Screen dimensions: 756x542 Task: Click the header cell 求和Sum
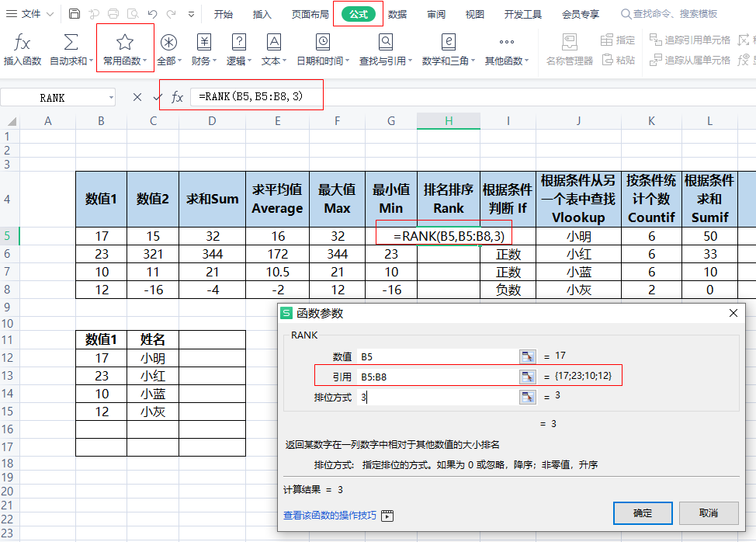tap(212, 199)
